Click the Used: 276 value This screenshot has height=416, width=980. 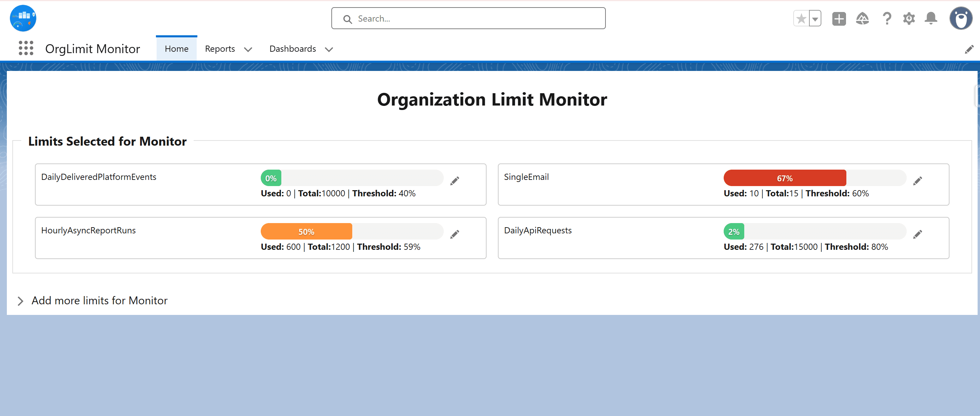click(x=743, y=247)
